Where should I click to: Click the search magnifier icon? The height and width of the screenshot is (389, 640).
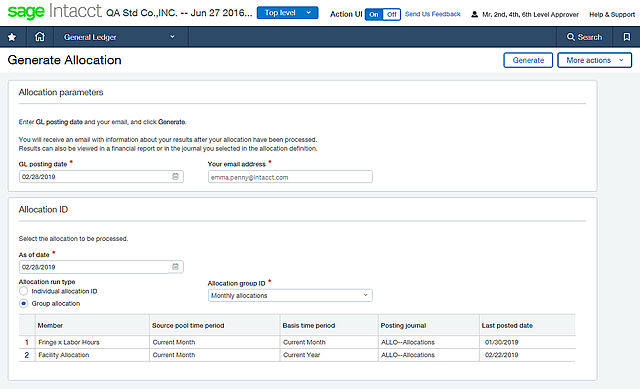click(x=571, y=37)
